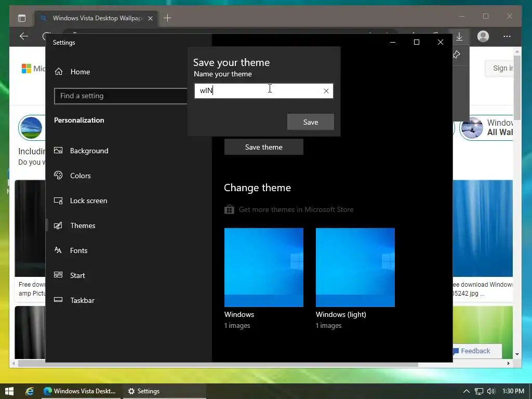Click the volume speaker tray icon
The image size is (532, 399).
pos(491,391)
